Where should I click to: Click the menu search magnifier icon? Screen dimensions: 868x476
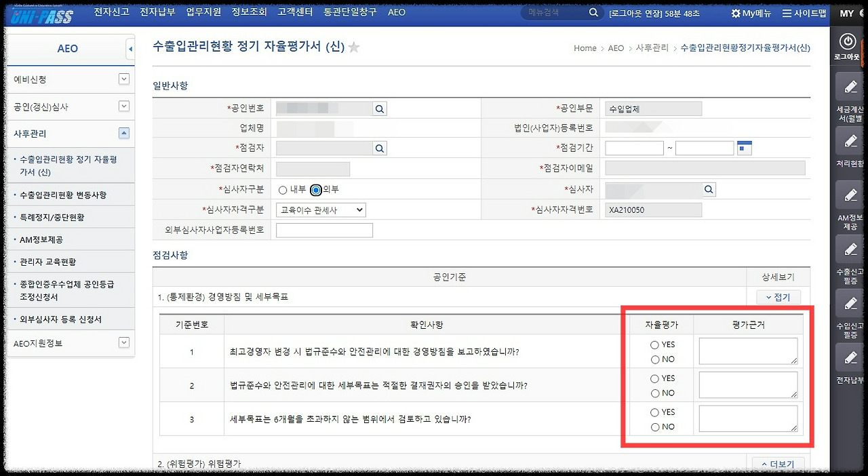[x=593, y=13]
